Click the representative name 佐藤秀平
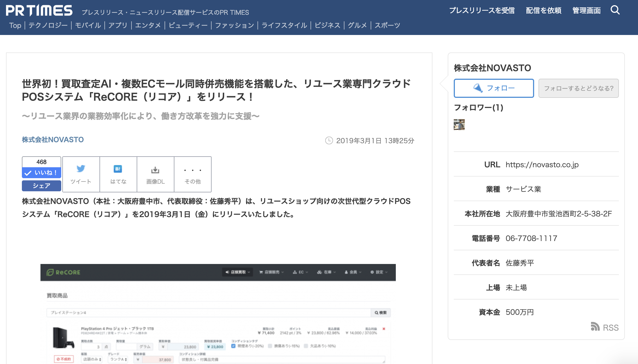This screenshot has width=638, height=364. pos(520,263)
